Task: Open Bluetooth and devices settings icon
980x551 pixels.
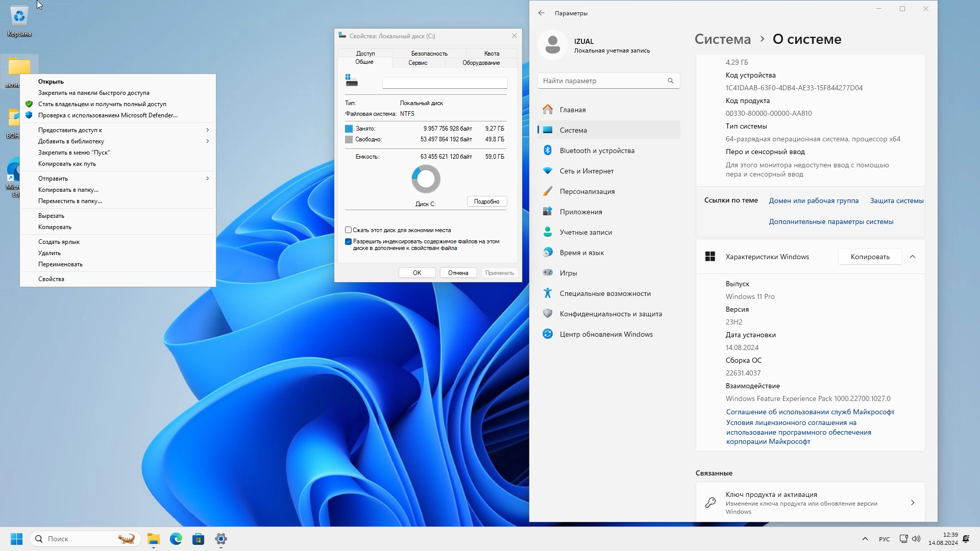Action: pyautogui.click(x=548, y=150)
